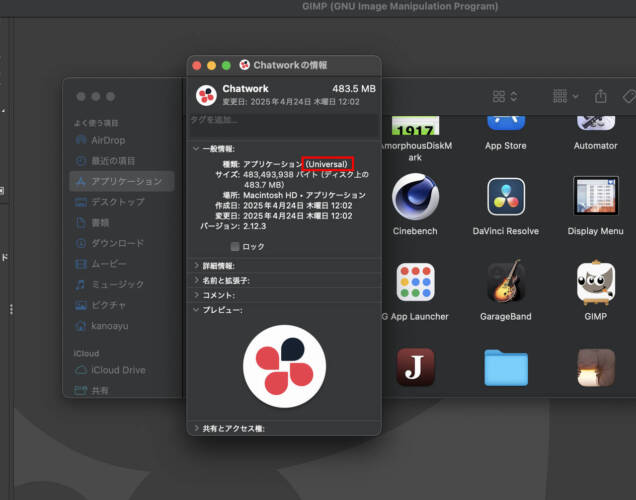Expand the 詳細情報 section

(x=196, y=266)
